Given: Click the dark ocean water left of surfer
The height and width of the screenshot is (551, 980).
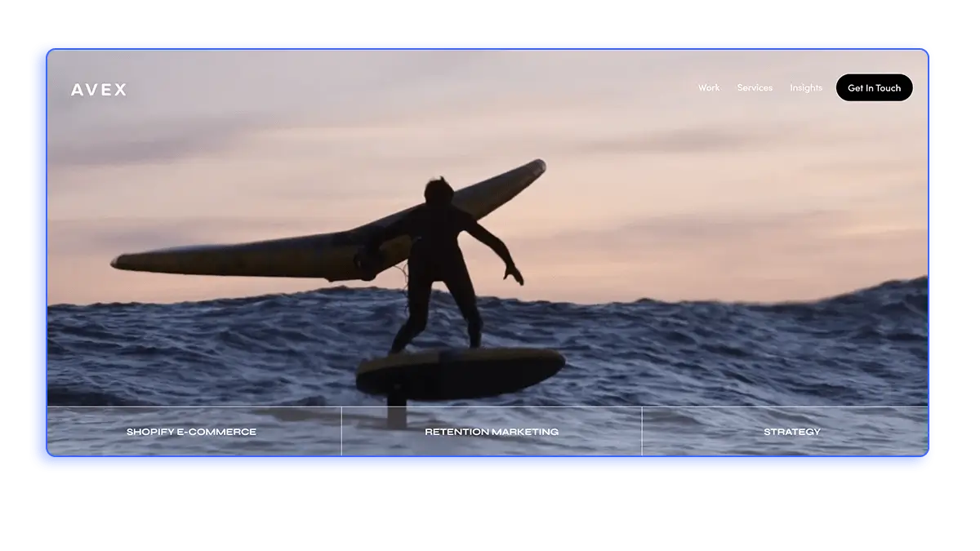Looking at the screenshot, I should 204,343.
